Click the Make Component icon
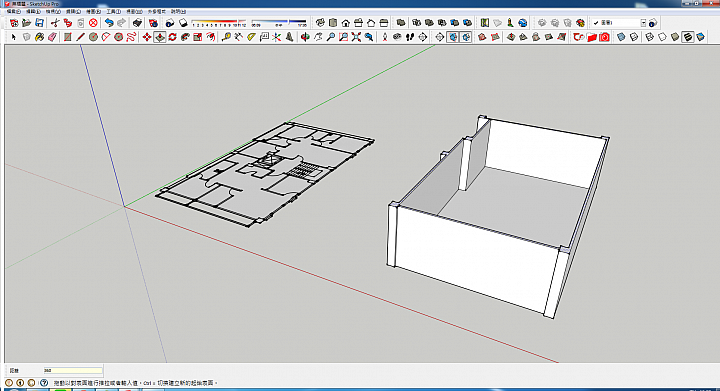 click(x=27, y=37)
